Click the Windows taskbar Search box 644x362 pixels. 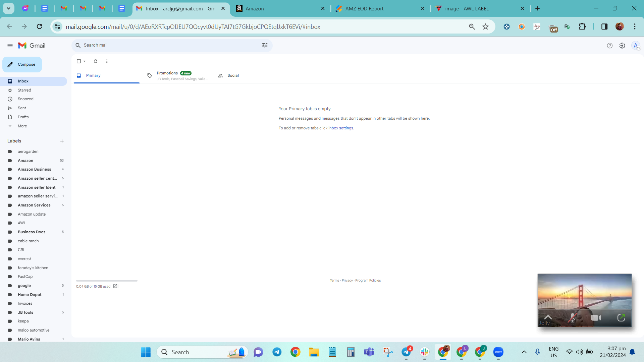coord(202,352)
